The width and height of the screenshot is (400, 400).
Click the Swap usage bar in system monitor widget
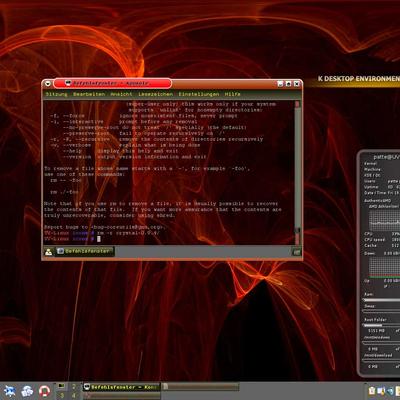point(381,311)
